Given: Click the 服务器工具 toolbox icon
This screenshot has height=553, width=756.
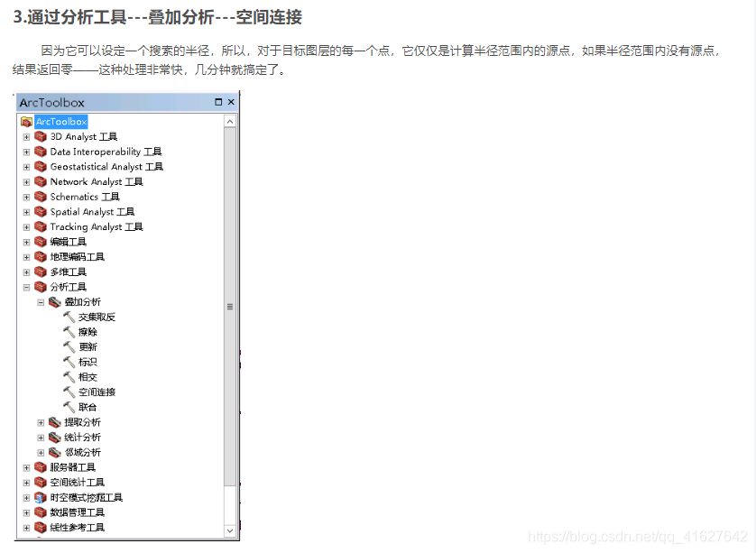Looking at the screenshot, I should coord(41,467).
